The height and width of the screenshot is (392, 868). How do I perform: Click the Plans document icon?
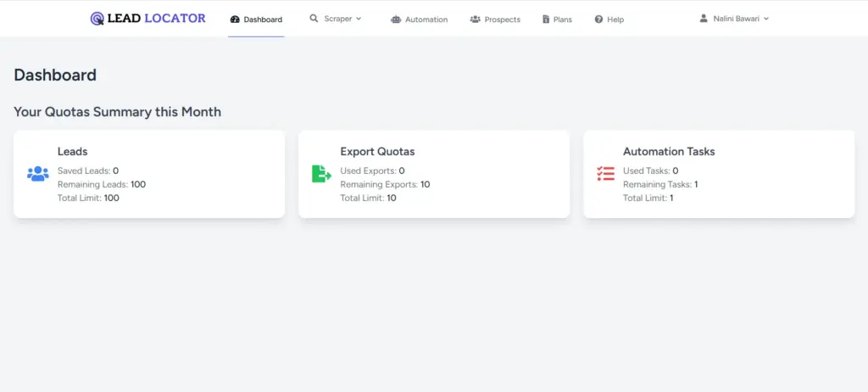pyautogui.click(x=546, y=20)
